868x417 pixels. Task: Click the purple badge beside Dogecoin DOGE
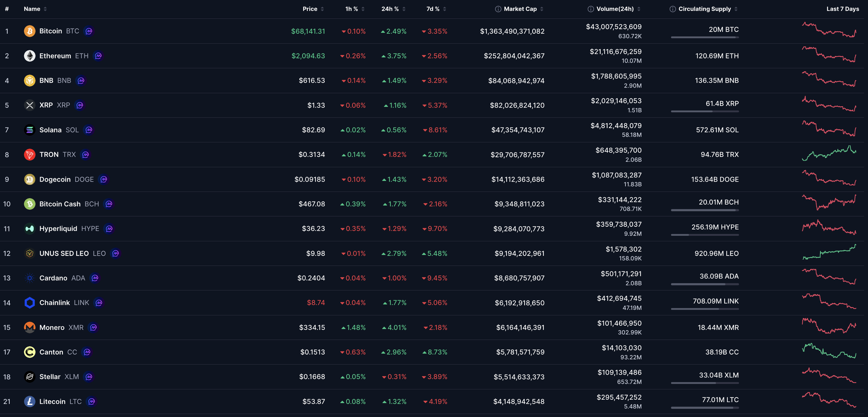tap(104, 179)
